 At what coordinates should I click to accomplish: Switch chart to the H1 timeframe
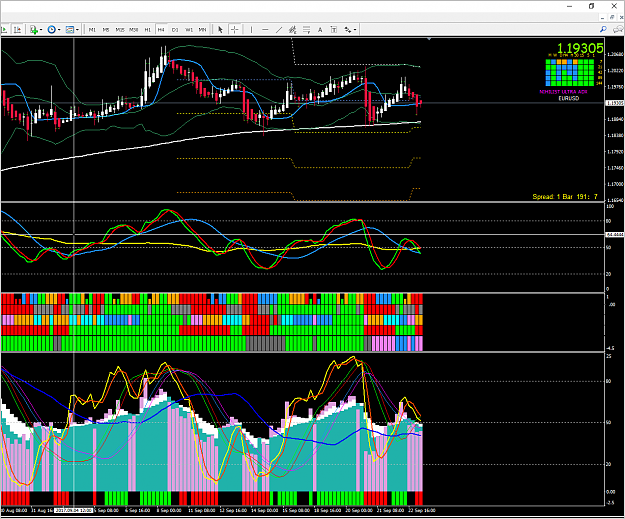pyautogui.click(x=147, y=30)
